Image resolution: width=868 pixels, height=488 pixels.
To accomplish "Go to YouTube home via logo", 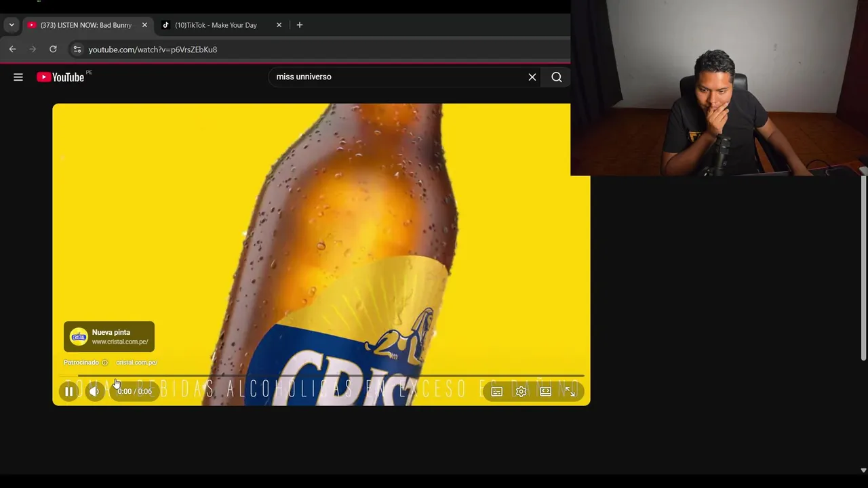I will click(x=61, y=77).
